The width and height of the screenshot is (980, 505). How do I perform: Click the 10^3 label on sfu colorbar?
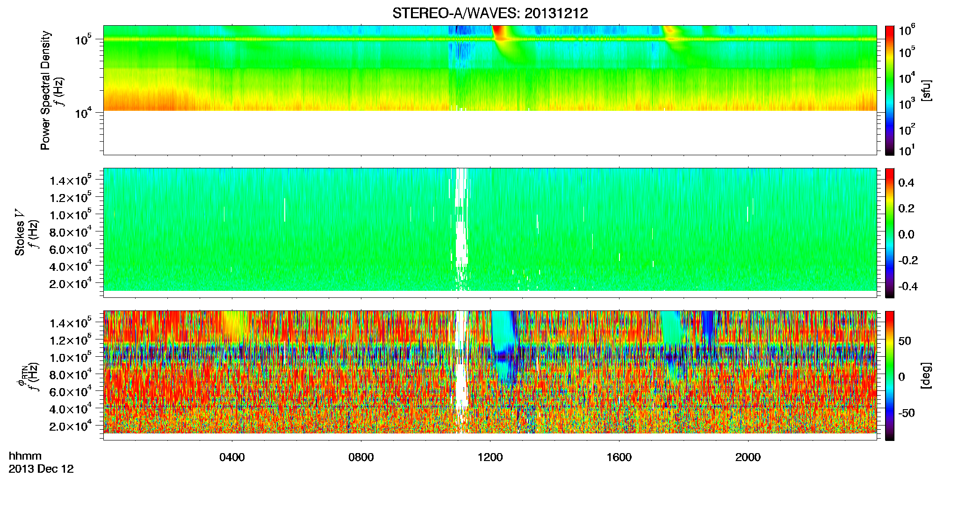pyautogui.click(x=907, y=103)
